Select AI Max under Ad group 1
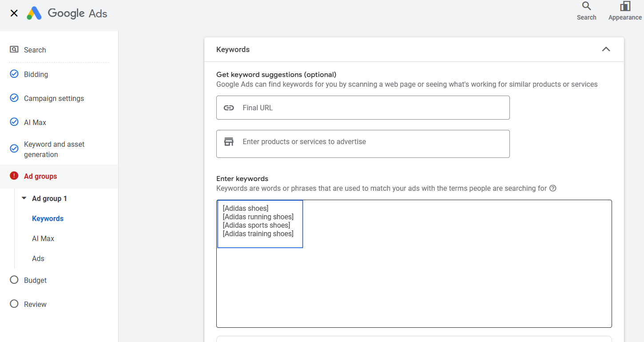The height and width of the screenshot is (342, 644). (43, 238)
